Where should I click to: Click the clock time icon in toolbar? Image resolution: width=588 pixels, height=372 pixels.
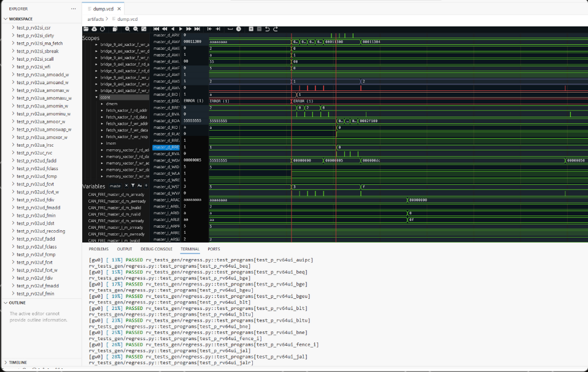point(239,29)
